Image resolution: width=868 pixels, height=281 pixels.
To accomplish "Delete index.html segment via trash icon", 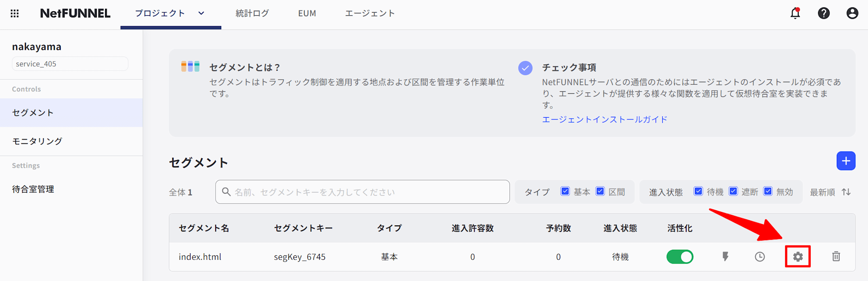I will pos(836,257).
